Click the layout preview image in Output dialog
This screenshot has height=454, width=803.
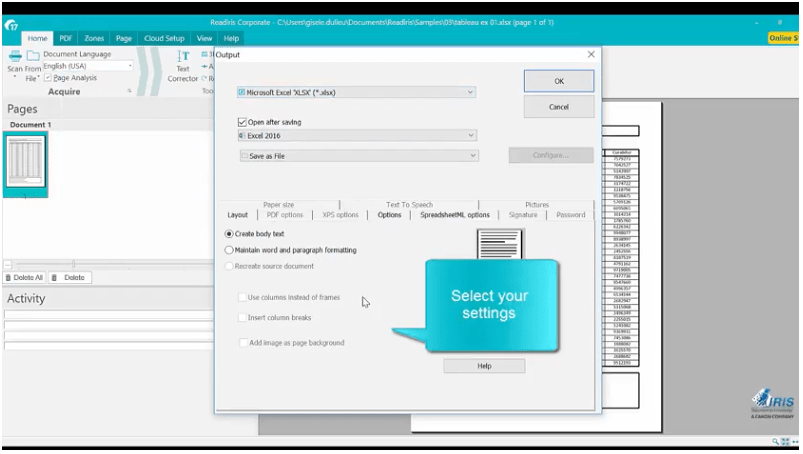[500, 244]
